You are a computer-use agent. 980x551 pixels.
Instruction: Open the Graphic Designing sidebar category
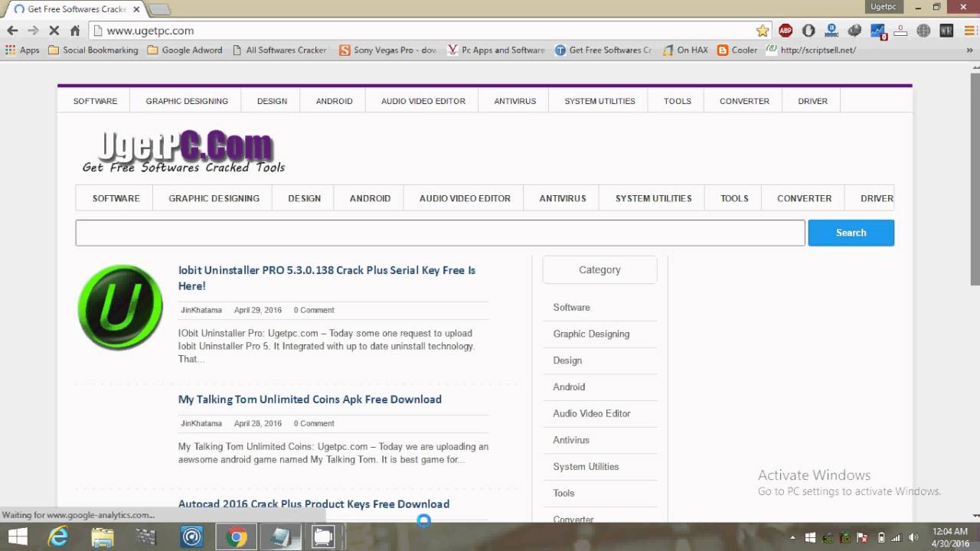[x=591, y=334]
